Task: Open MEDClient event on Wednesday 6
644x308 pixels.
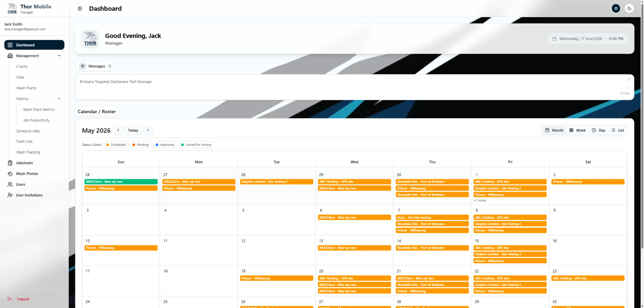Action: [x=354, y=217]
